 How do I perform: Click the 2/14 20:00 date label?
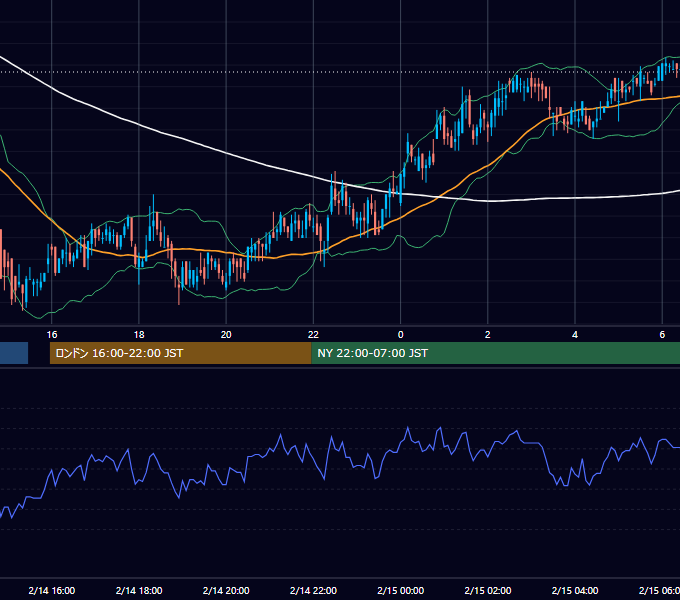(x=226, y=590)
